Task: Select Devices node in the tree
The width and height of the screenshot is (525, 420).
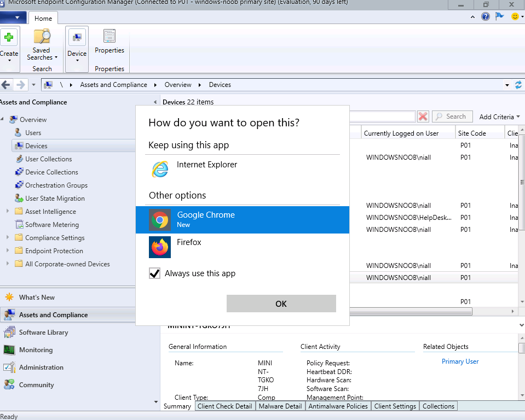Action: pyautogui.click(x=36, y=146)
